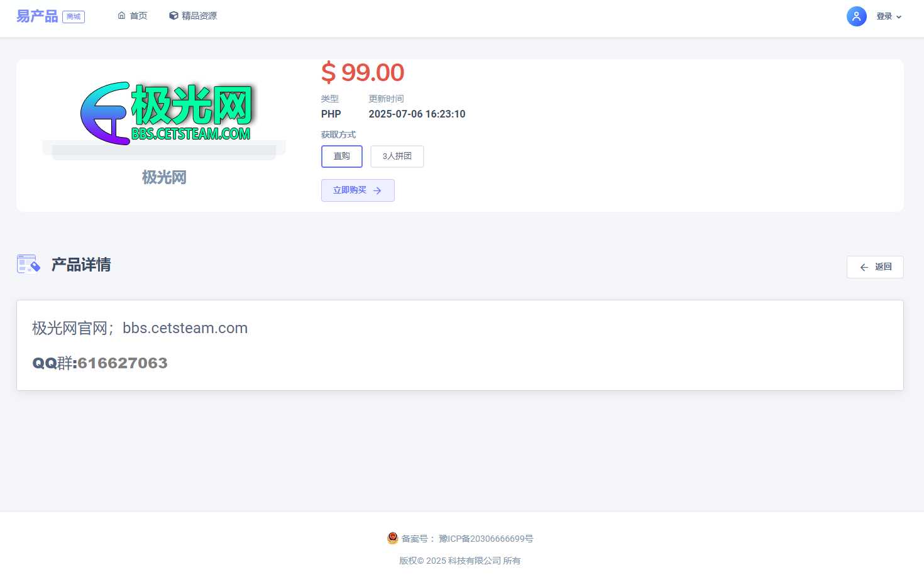Select the 版权© 2025 科技有限公司 所有 text

click(460, 561)
